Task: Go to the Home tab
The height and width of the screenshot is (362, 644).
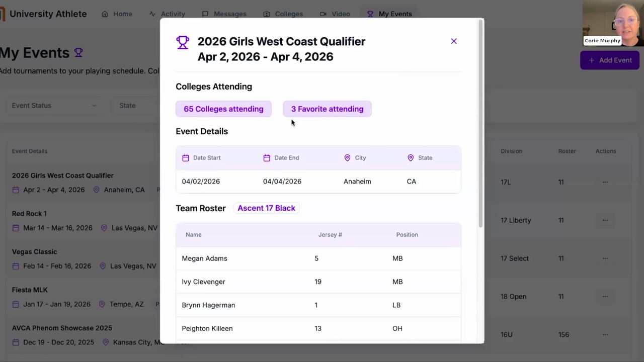Action: (x=117, y=14)
